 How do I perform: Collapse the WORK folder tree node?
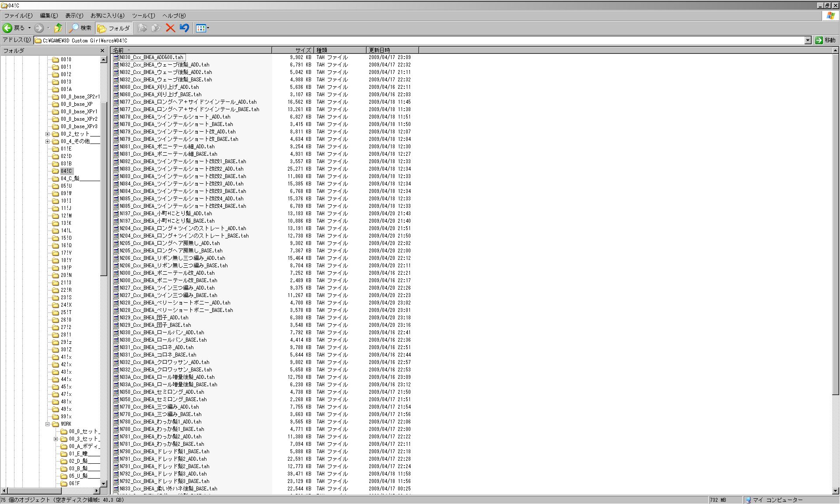(47, 424)
